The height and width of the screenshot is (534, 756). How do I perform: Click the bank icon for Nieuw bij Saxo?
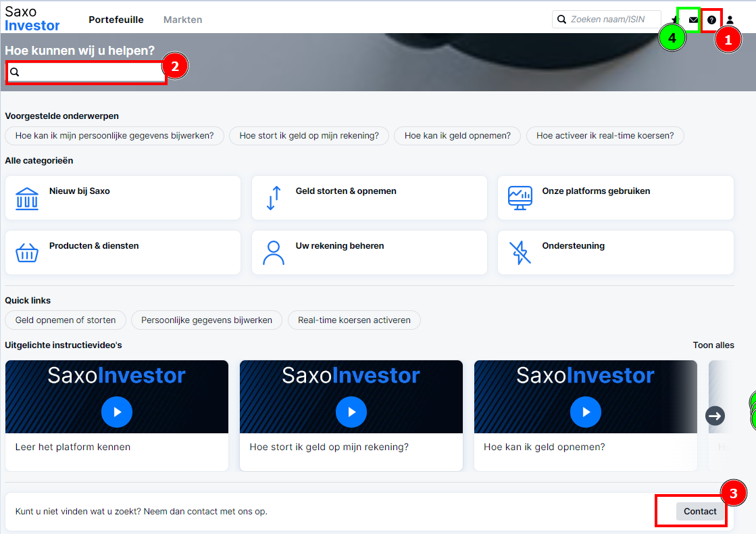27,198
